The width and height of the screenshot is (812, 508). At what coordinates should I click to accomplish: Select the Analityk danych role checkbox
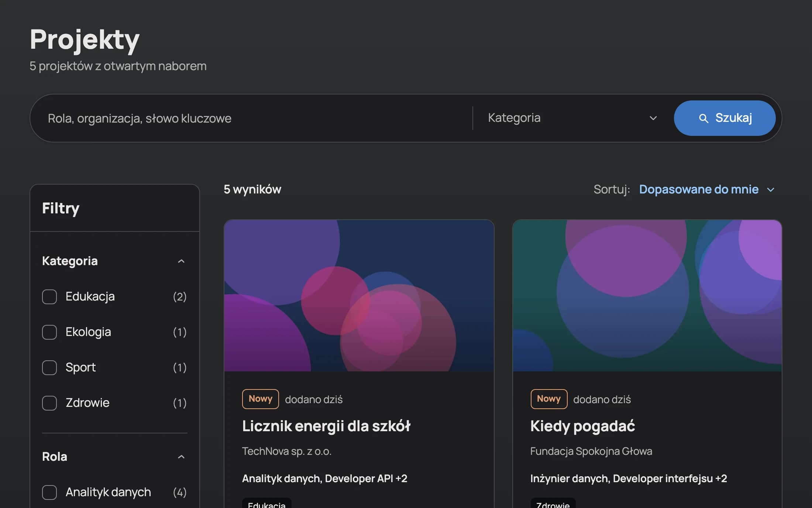click(x=49, y=492)
